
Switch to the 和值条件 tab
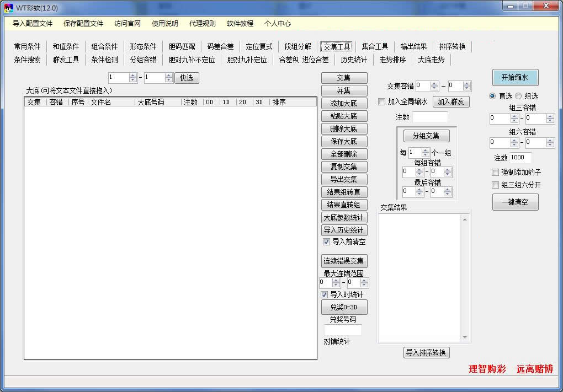pyautogui.click(x=66, y=46)
